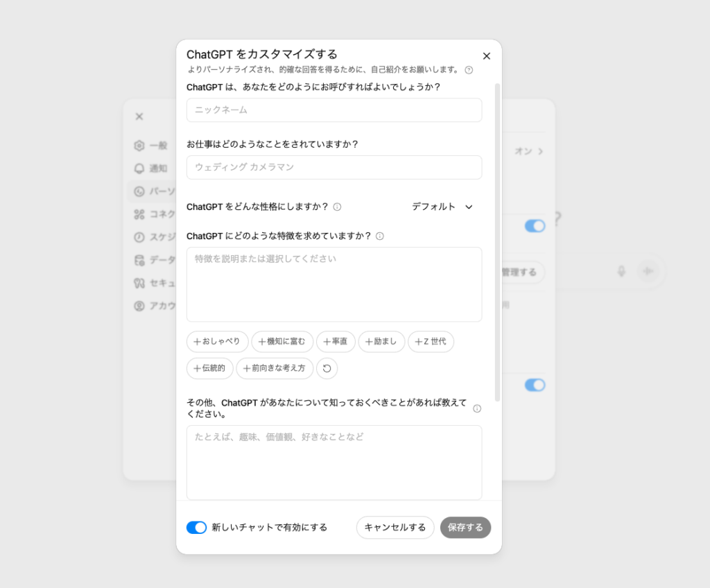Image resolution: width=710 pixels, height=588 pixels.
Task: Add the 前向きな考え方 trait chip
Action: point(275,368)
